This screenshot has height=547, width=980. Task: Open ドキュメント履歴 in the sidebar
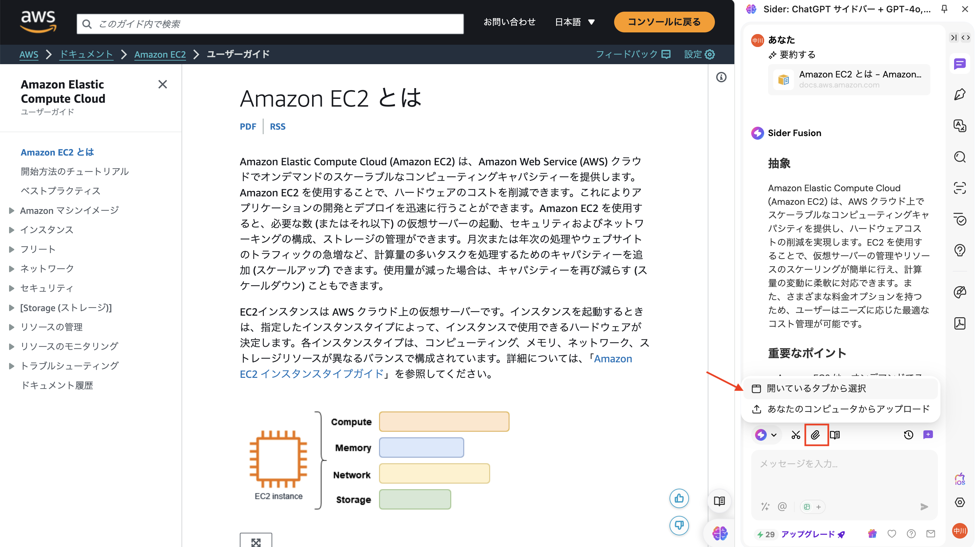tap(57, 385)
